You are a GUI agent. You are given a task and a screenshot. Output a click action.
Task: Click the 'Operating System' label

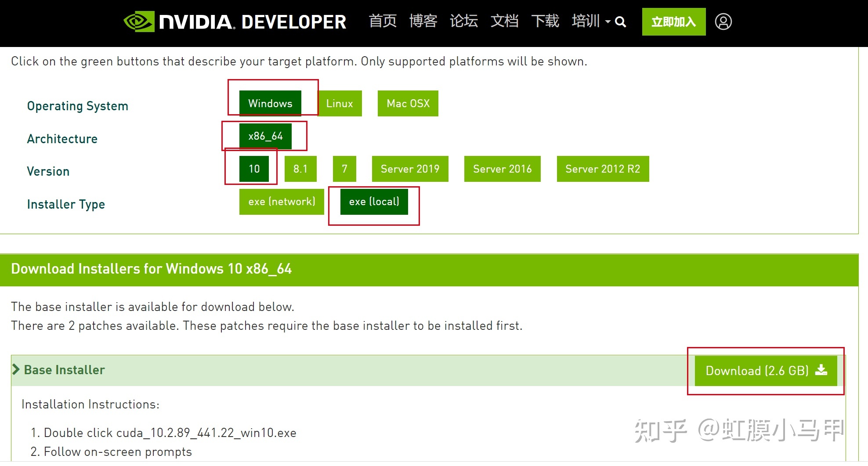[78, 106]
